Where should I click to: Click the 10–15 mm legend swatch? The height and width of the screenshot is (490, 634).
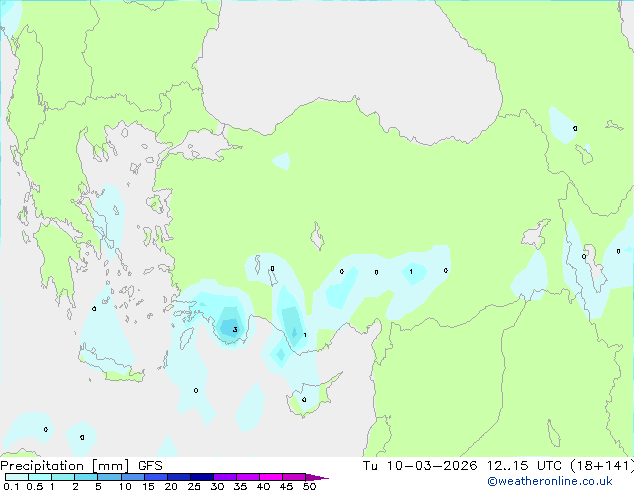[132, 477]
